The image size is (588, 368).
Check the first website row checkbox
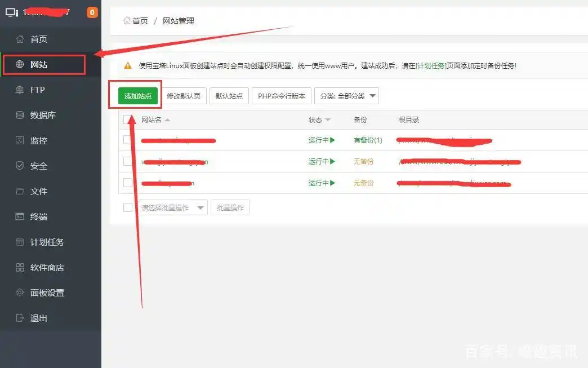click(128, 140)
